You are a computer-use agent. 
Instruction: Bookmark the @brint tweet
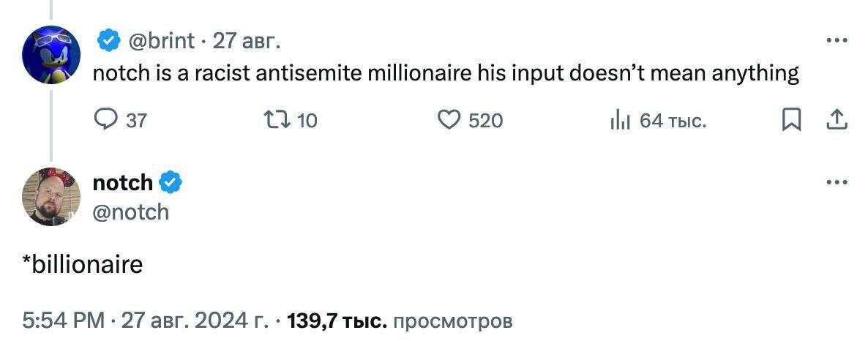point(791,120)
